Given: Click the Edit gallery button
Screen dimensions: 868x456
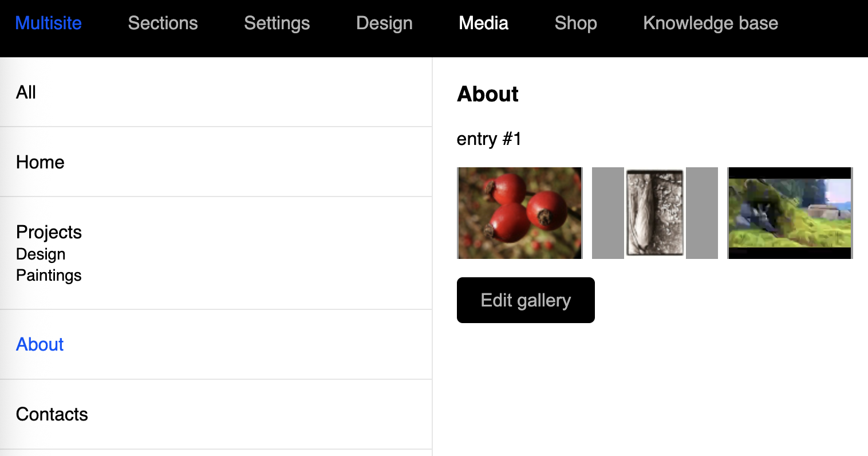Looking at the screenshot, I should [x=526, y=300].
